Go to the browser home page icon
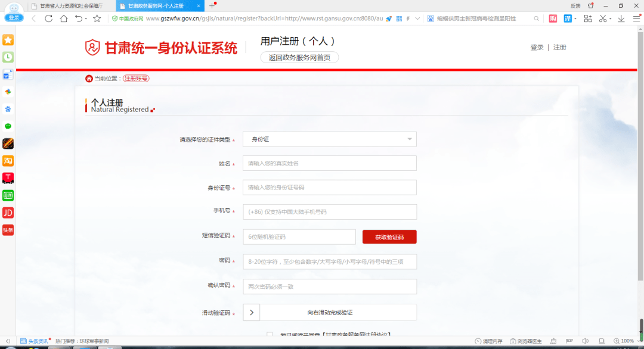Screen dimensions: 644x349 tap(64, 18)
